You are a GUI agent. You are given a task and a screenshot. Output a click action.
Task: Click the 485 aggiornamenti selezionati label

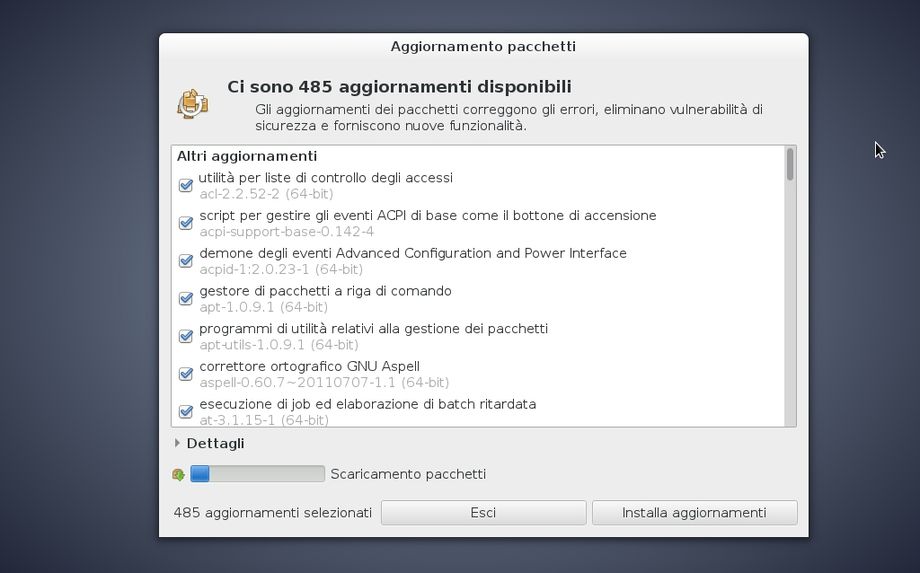point(272,513)
